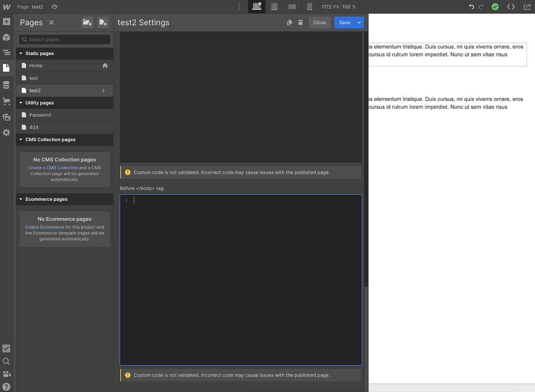Open the CMS collections panel
535x392 pixels.
(6, 85)
